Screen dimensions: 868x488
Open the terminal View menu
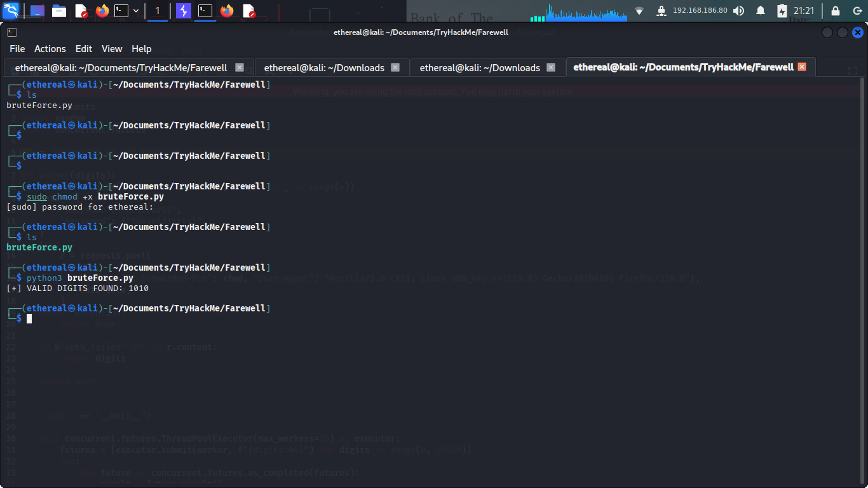[x=112, y=49]
